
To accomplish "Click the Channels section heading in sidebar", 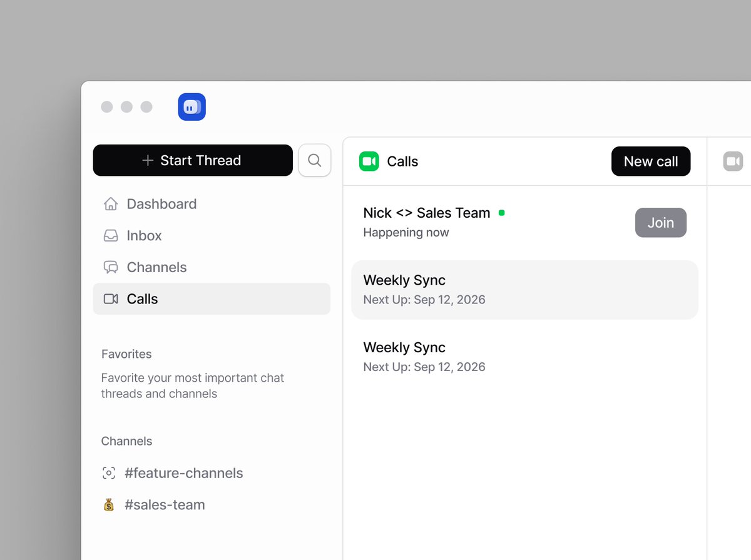I will pyautogui.click(x=126, y=441).
